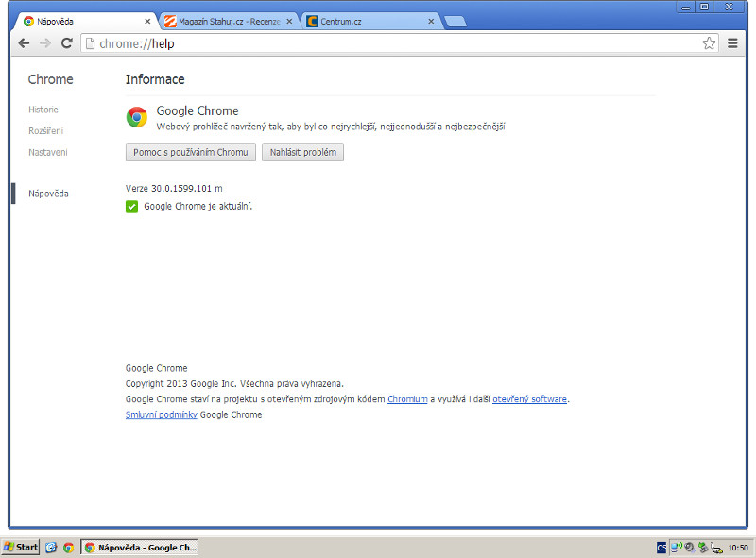This screenshot has height=558, width=756.
Task: Click the Nápověda - Google Chrome taskbar button
Action: pos(139,548)
